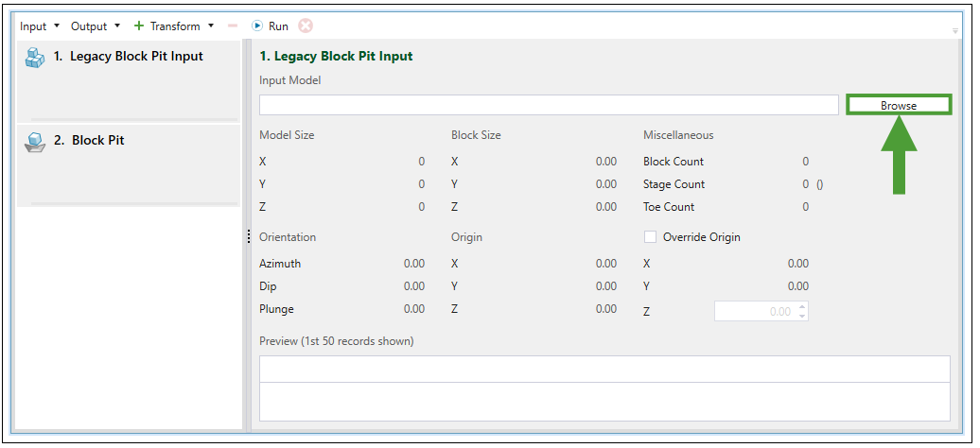Click the vertical dots panel splitter handle
This screenshot has width=980, height=448.
[249, 236]
